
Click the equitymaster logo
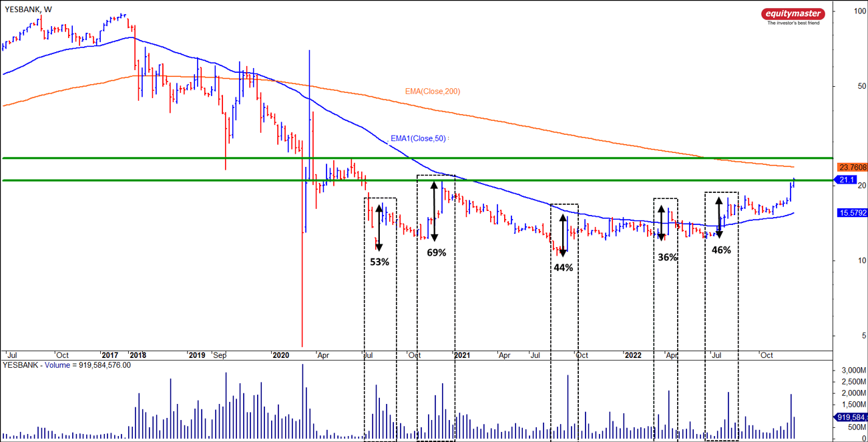793,16
